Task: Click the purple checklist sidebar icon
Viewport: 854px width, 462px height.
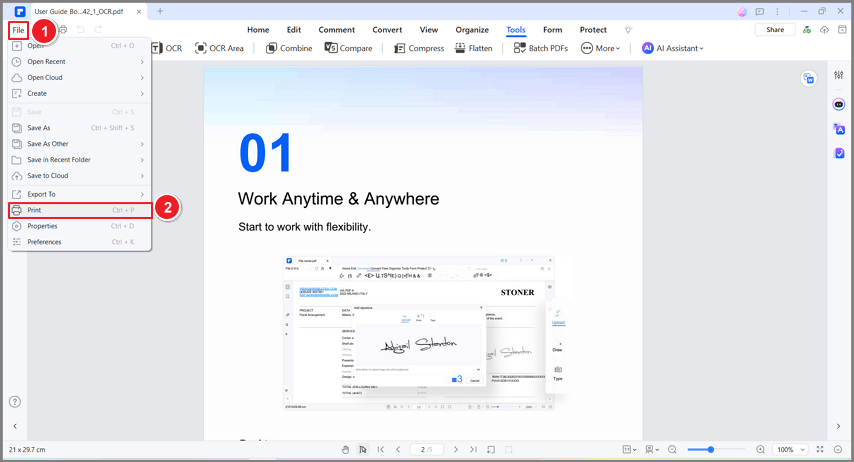Action: 839,154
